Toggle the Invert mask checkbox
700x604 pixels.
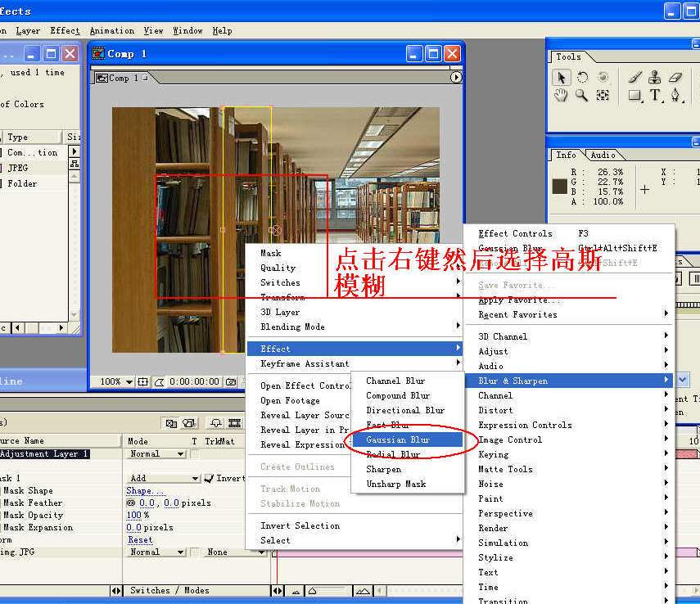tap(209, 479)
